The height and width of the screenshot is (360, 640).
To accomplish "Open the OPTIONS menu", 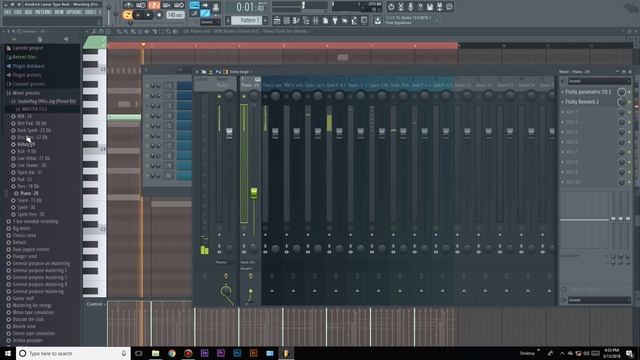I will [74, 13].
